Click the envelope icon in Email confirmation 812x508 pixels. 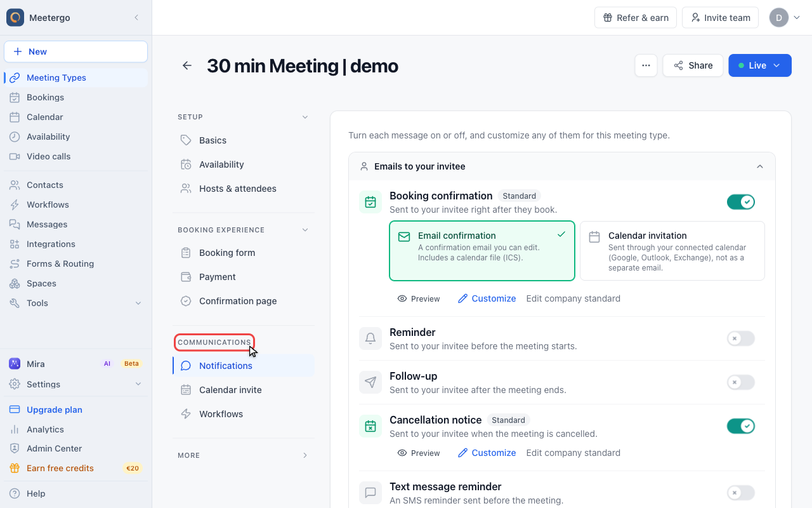[x=404, y=236]
